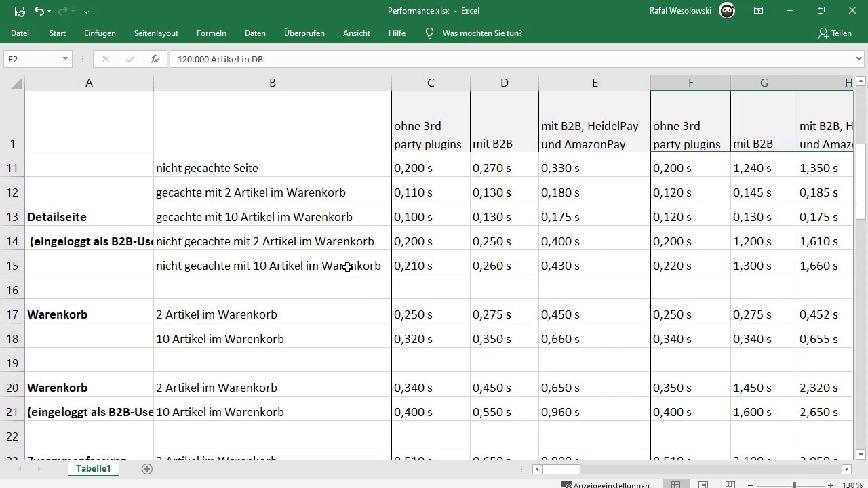The width and height of the screenshot is (868, 488).
Task: Click the 'Was möchten Sie tun?' search field
Action: 482,33
